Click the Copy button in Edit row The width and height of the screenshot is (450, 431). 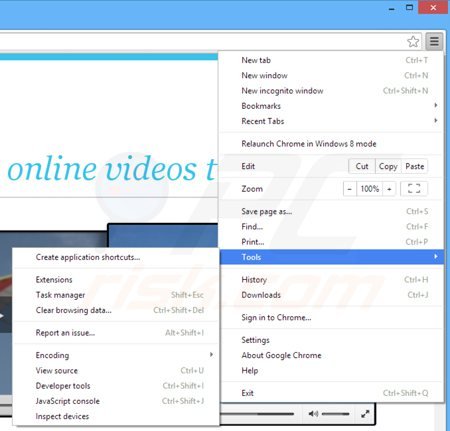pos(388,166)
